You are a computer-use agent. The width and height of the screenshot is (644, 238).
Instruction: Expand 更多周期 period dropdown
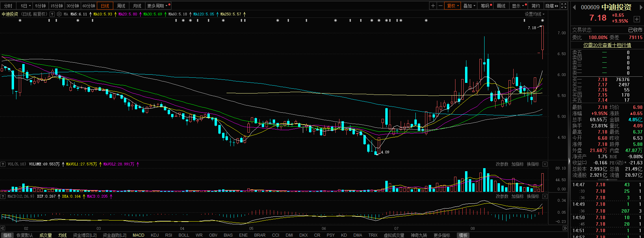coord(157,6)
